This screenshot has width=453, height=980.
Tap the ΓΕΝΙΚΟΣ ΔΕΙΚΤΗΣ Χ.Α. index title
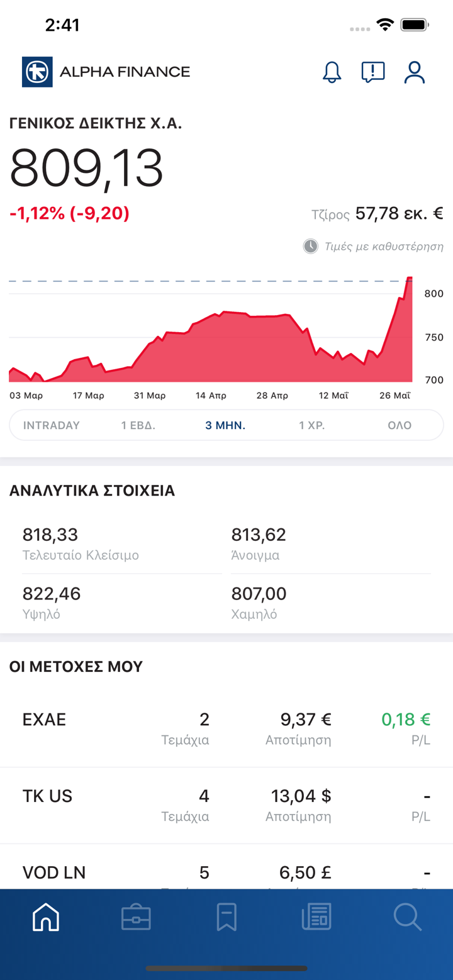click(96, 123)
